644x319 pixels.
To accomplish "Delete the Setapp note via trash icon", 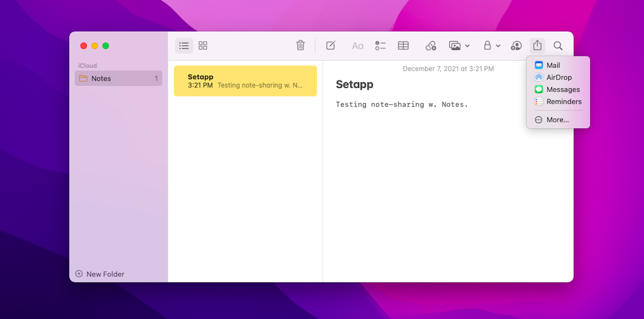I will point(300,45).
